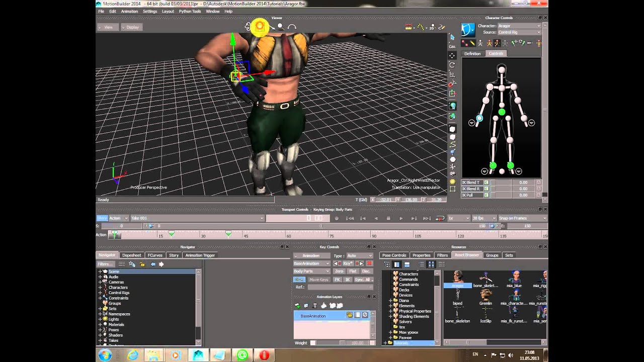Toggle the IK Blend T key button
644x362 pixels.
(x=486, y=183)
